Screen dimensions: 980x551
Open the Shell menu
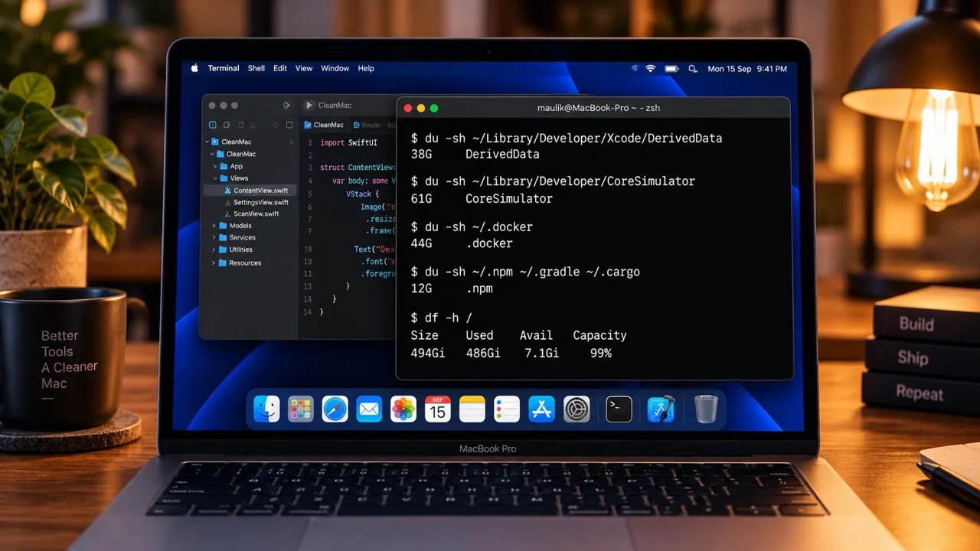256,68
